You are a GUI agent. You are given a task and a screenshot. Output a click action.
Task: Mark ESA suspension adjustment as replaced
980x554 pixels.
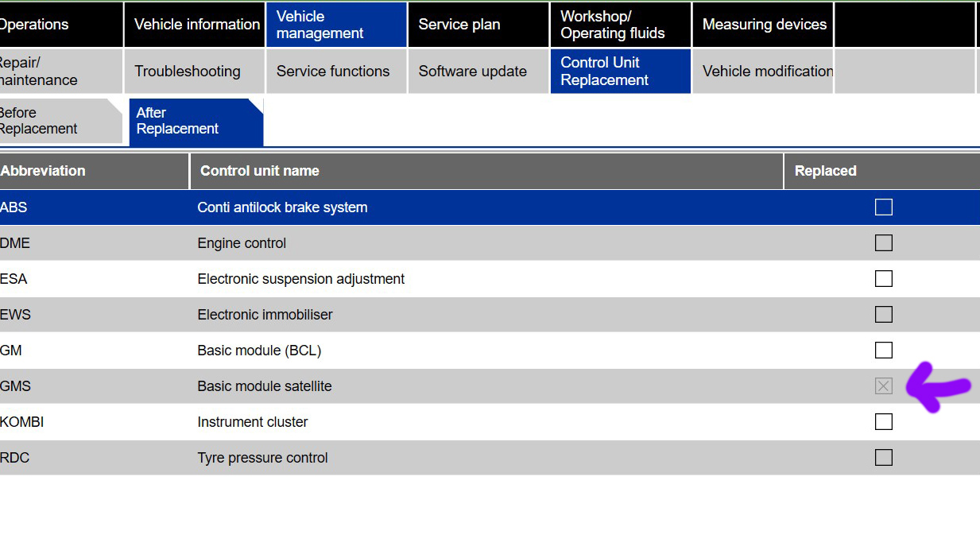[883, 279]
